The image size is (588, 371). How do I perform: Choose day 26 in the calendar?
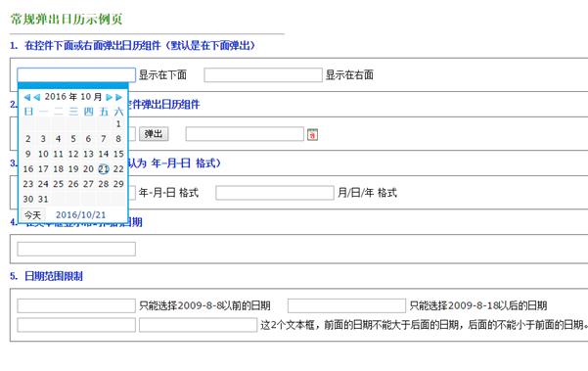pos(73,184)
